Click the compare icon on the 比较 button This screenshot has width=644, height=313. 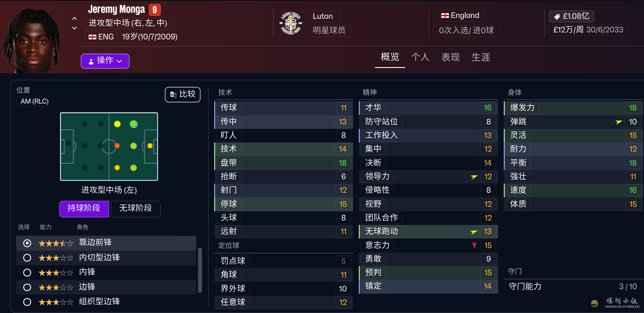[173, 94]
